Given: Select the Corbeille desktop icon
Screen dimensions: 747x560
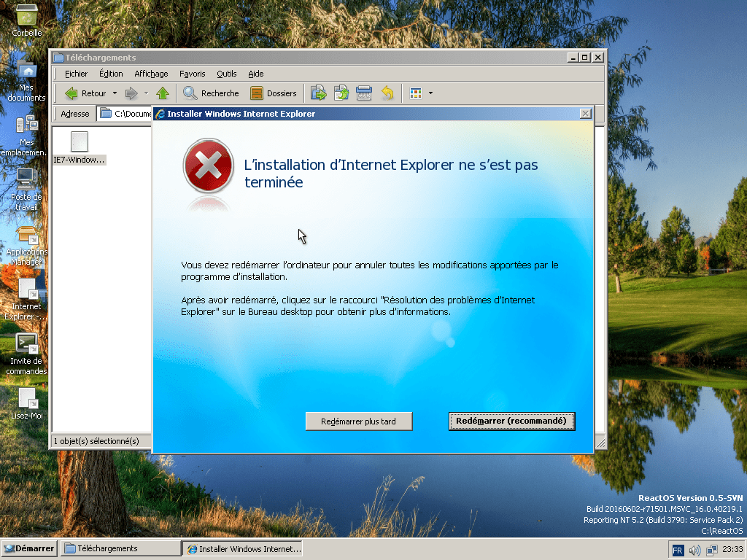Looking at the screenshot, I should pyautogui.click(x=27, y=19).
